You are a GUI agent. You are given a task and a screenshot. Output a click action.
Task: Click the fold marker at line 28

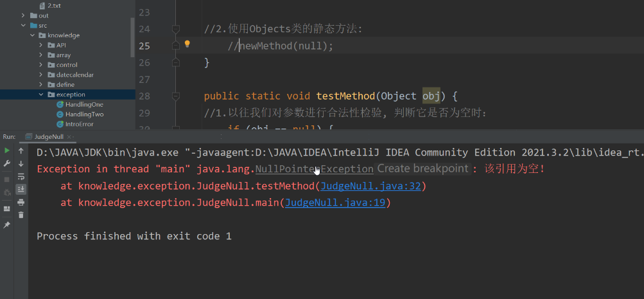coord(175,96)
